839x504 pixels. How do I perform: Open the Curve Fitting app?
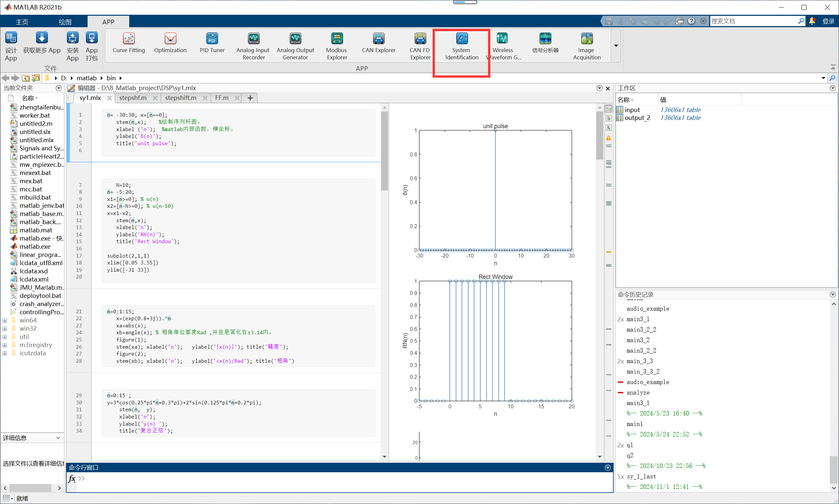[129, 44]
